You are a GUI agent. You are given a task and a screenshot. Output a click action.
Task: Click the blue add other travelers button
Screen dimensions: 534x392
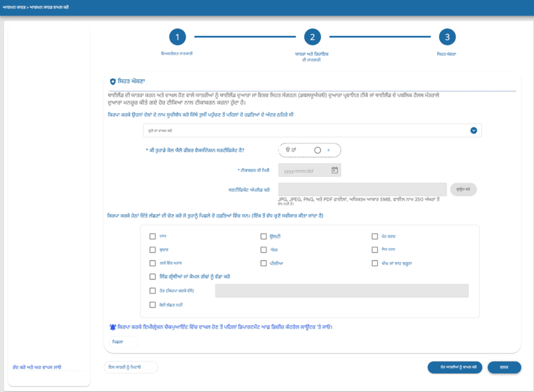point(455,367)
